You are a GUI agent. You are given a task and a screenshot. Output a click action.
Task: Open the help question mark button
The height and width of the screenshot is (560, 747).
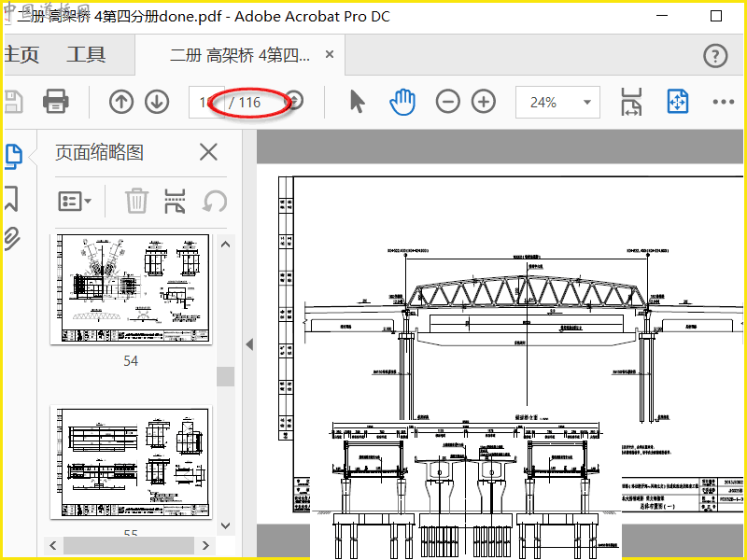coord(715,56)
